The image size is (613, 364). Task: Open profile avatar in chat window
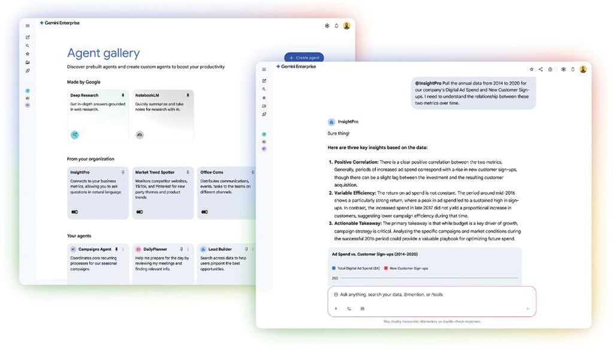pos(583,69)
